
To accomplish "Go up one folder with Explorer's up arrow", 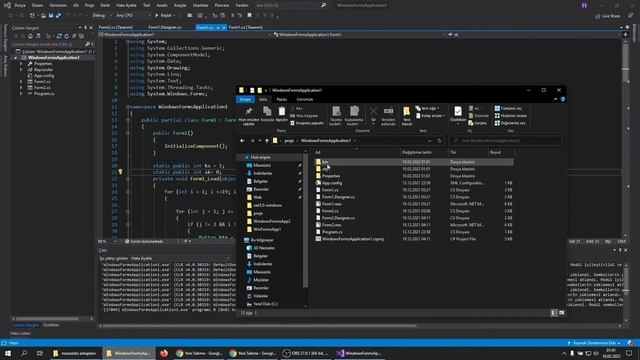I will tap(267, 141).
